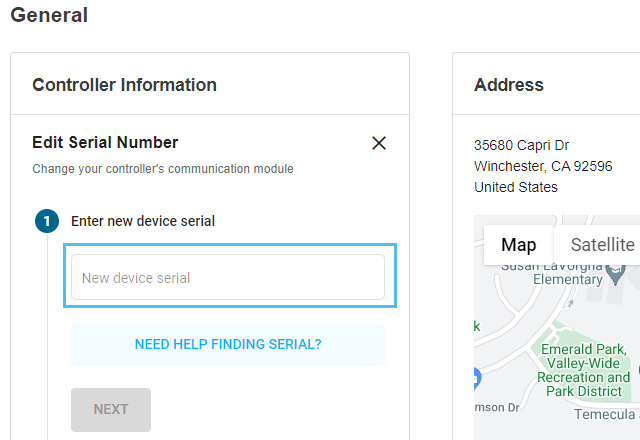This screenshot has height=440, width=640.
Task: Click the Controller Information header
Action: click(124, 85)
